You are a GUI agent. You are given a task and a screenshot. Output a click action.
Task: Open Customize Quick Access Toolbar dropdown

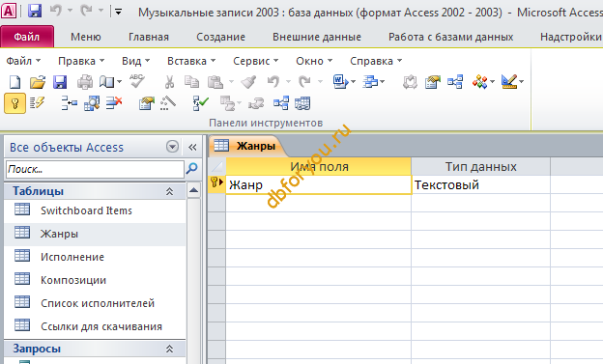(119, 12)
